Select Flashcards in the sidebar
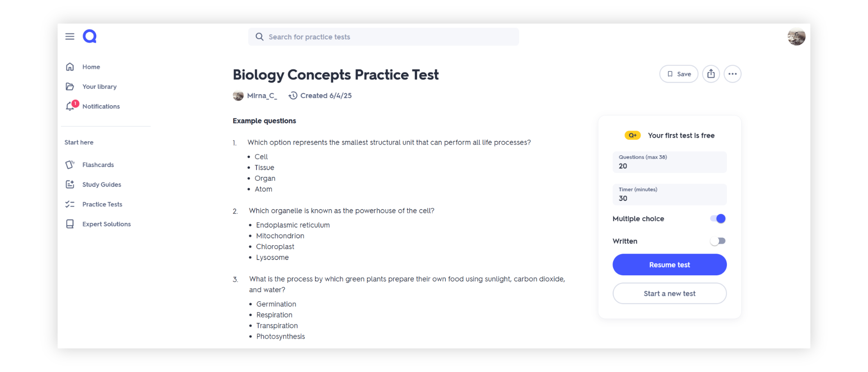868x372 pixels. point(98,165)
